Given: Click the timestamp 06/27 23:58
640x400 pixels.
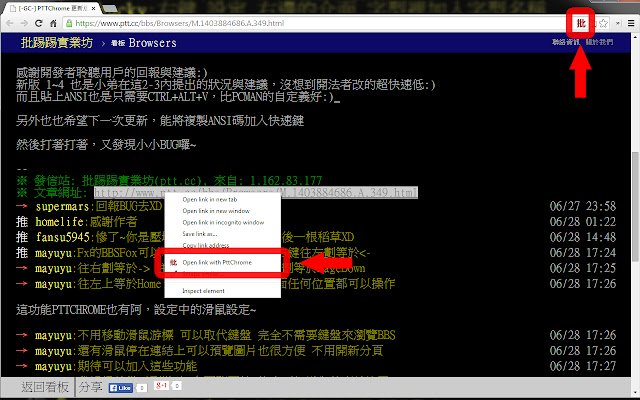Looking at the screenshot, I should click(583, 206).
